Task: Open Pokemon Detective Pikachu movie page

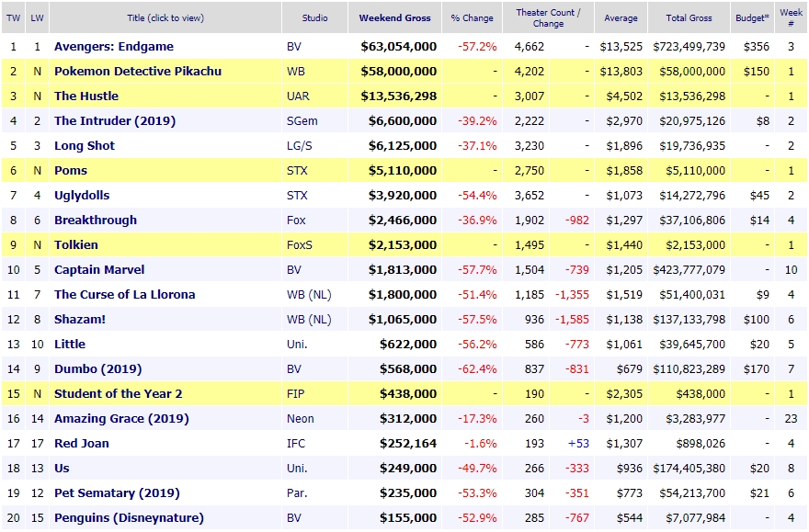Action: (138, 71)
